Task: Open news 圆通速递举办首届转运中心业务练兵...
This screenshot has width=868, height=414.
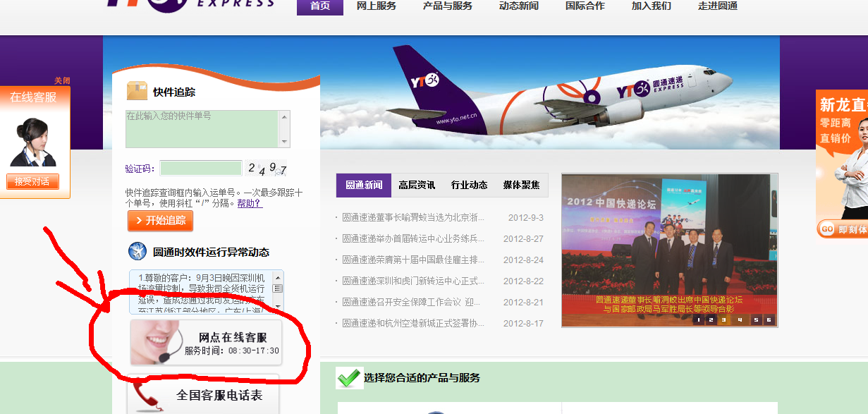Action: 413,238
